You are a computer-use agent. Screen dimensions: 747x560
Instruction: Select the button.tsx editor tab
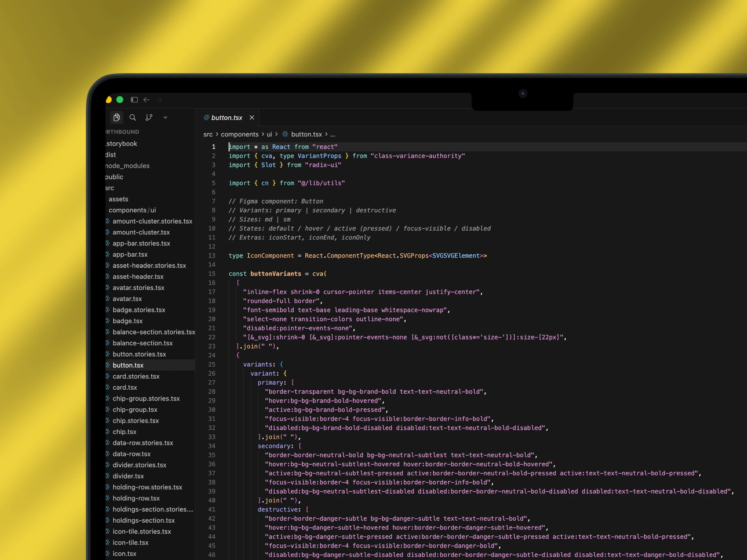pos(227,118)
